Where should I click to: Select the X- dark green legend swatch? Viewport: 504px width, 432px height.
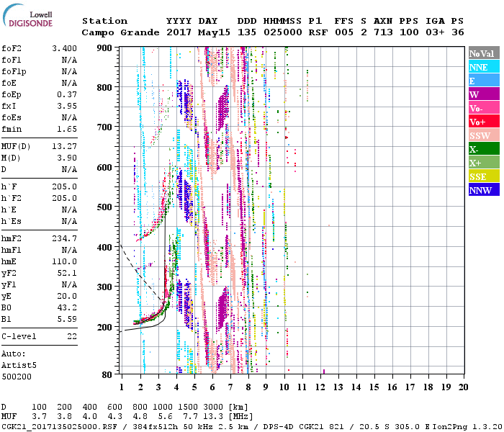click(483, 149)
